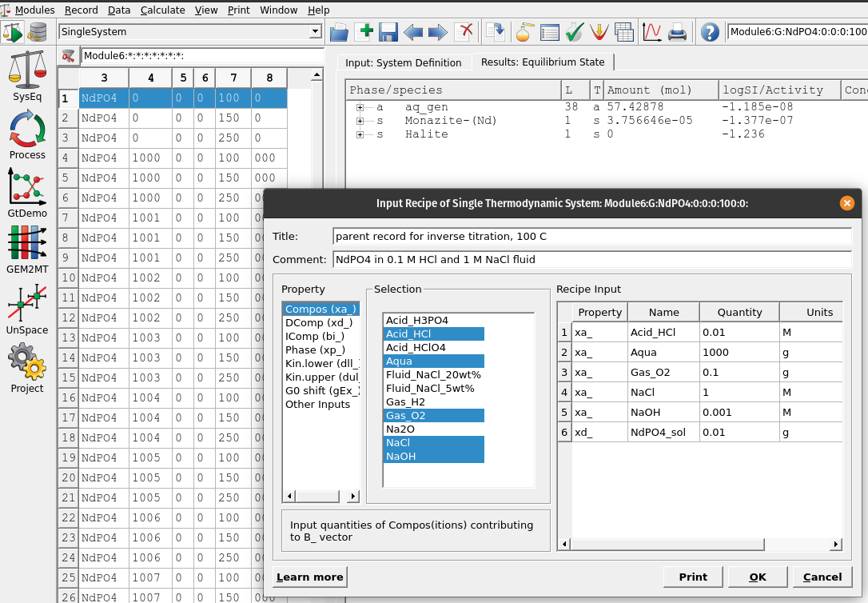Click the open folder toolbar icon

pos(339,32)
